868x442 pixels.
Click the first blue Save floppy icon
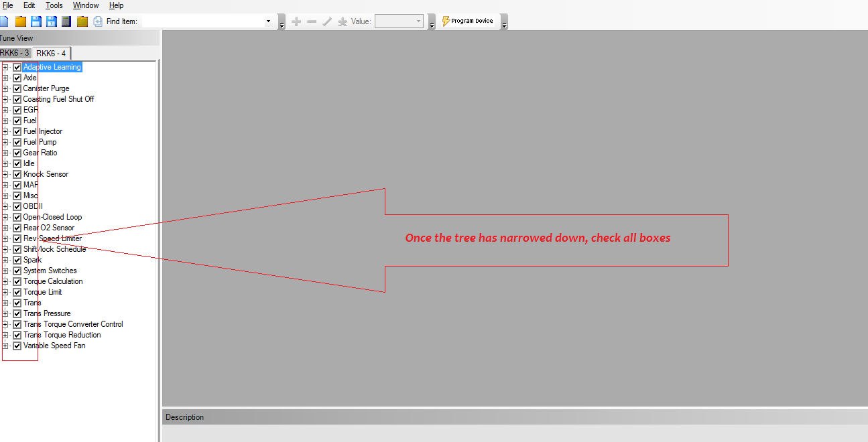tap(36, 21)
